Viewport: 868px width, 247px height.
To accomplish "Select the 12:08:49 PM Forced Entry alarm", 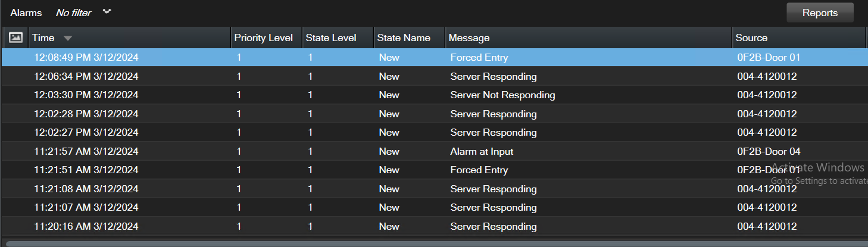I will (x=479, y=58).
